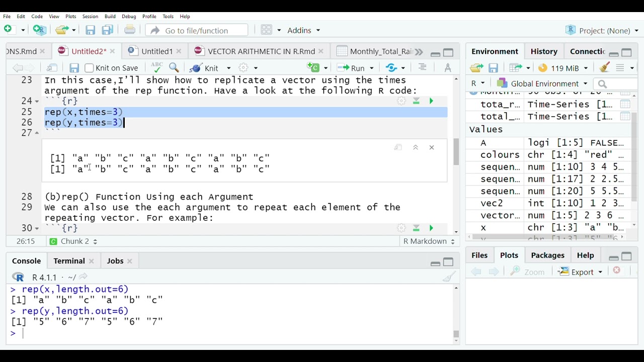644x362 pixels.
Task: Click the editor vertical scrollbar thumb
Action: click(456, 152)
